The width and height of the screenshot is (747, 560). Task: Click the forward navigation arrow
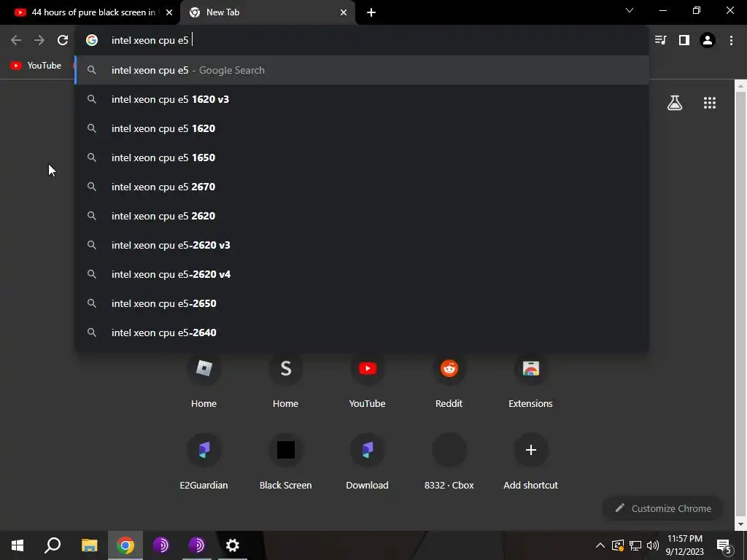(39, 41)
